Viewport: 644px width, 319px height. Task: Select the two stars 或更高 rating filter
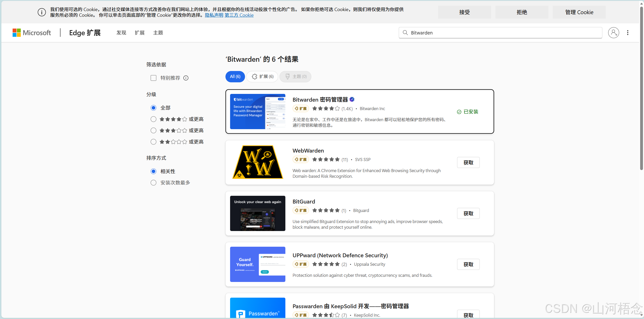(x=153, y=142)
